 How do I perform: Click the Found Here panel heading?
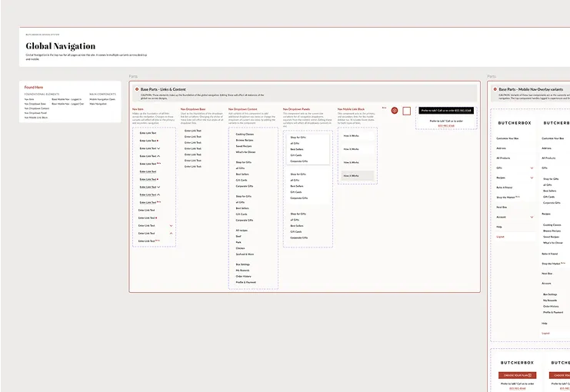click(x=33, y=87)
